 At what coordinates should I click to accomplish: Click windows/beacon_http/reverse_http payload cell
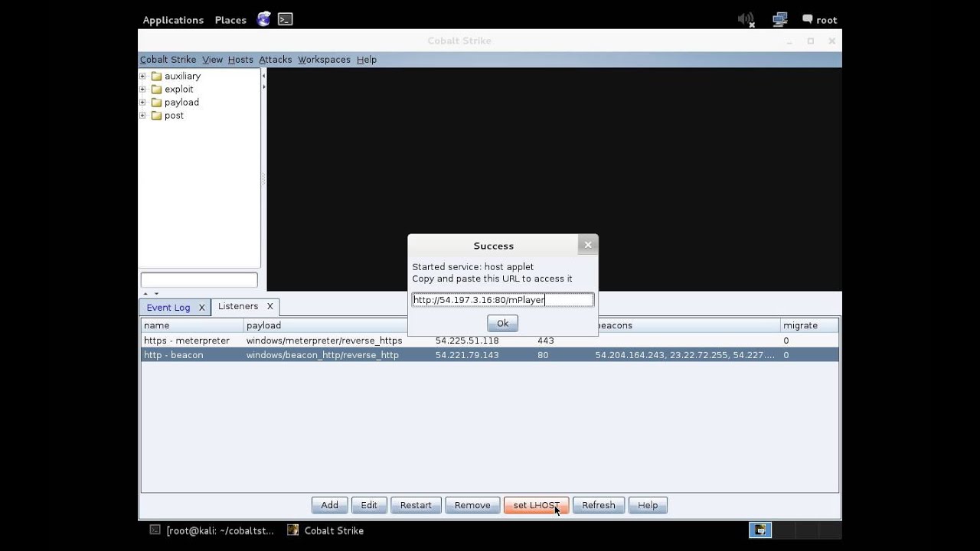click(x=322, y=355)
